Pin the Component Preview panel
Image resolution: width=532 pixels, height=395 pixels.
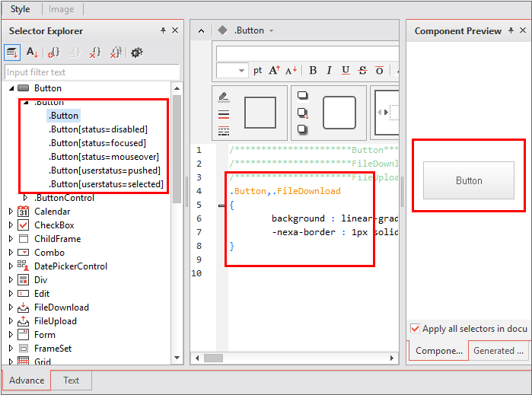click(511, 30)
